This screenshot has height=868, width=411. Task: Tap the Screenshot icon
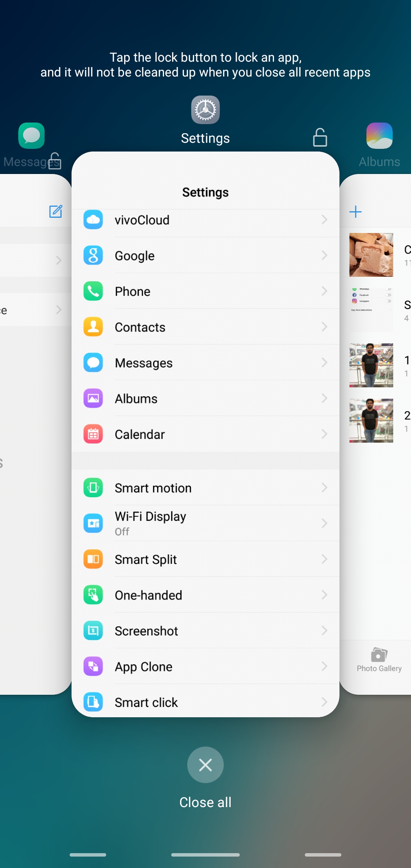point(93,631)
